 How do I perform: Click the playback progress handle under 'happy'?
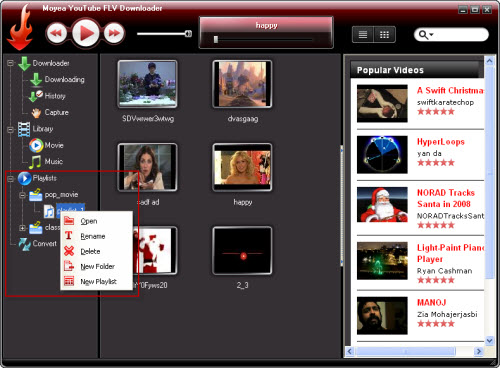[x=216, y=39]
